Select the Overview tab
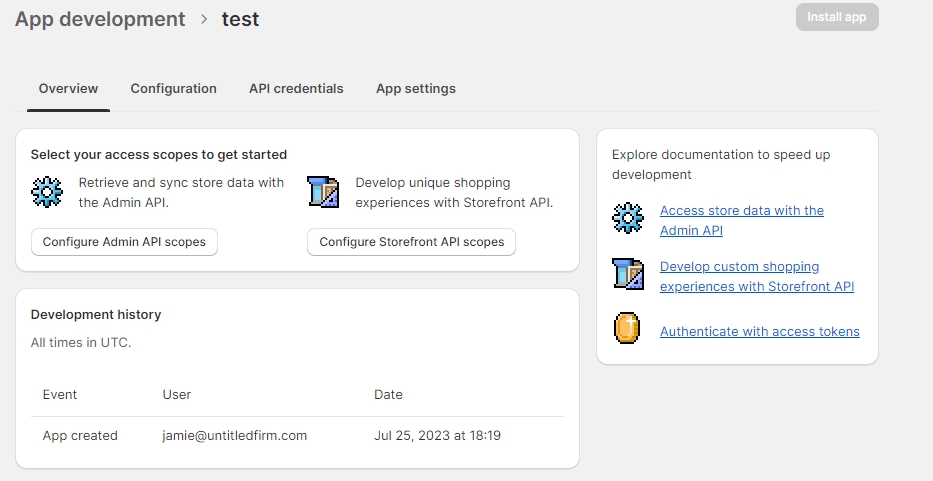933x481 pixels. pyautogui.click(x=68, y=89)
